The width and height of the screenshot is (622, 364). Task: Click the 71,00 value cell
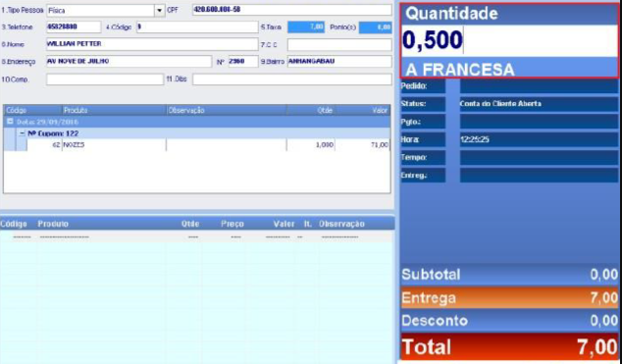tap(363, 145)
